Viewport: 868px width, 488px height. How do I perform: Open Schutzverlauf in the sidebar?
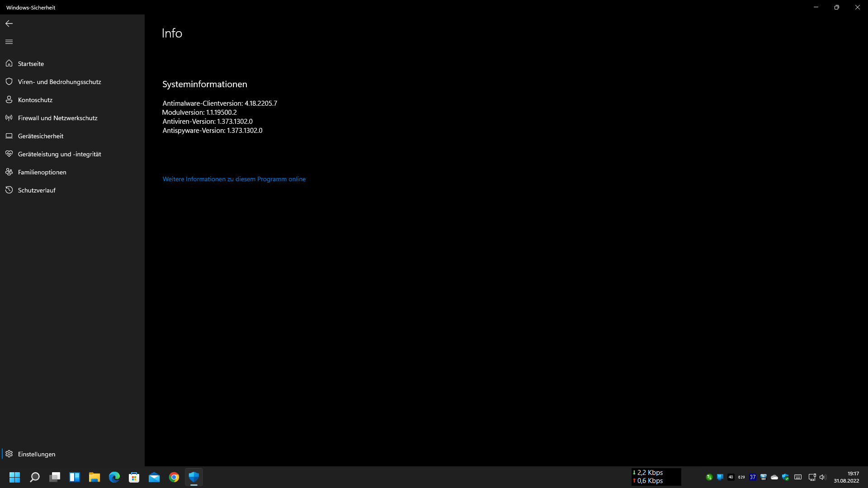72,190
